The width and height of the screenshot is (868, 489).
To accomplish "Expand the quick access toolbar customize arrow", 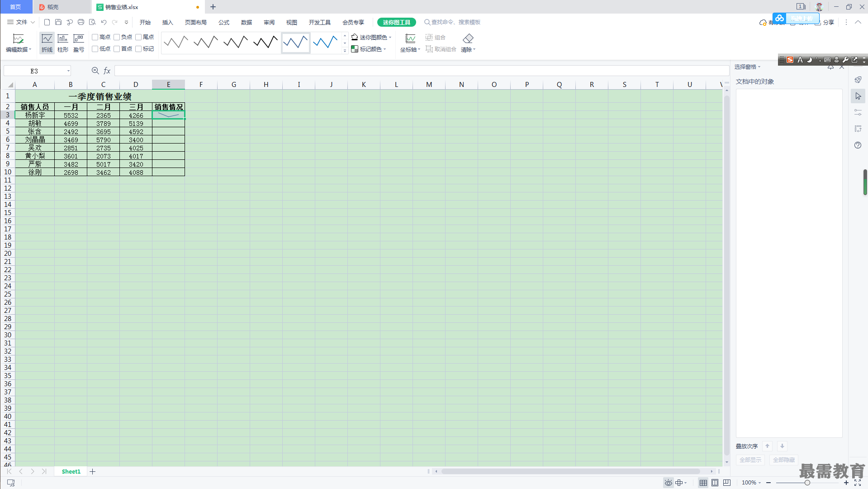I will click(126, 22).
